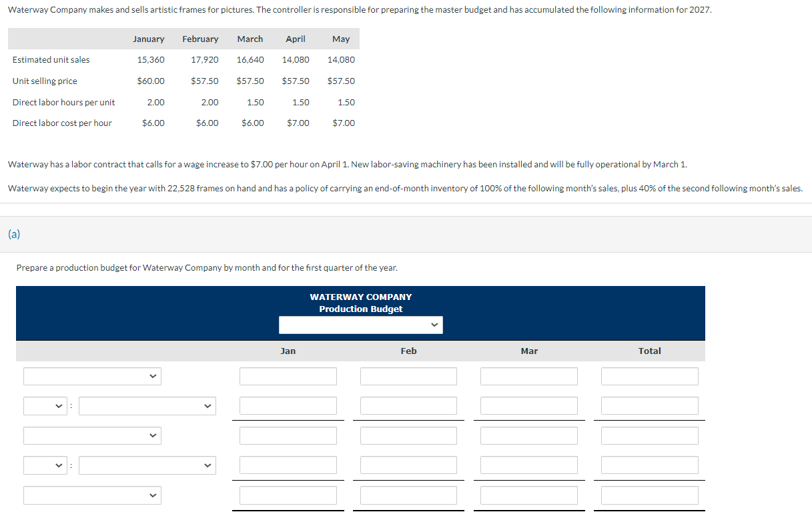This screenshot has height=524, width=812.
Task: Open the last row label dropdown
Action: coord(92,495)
